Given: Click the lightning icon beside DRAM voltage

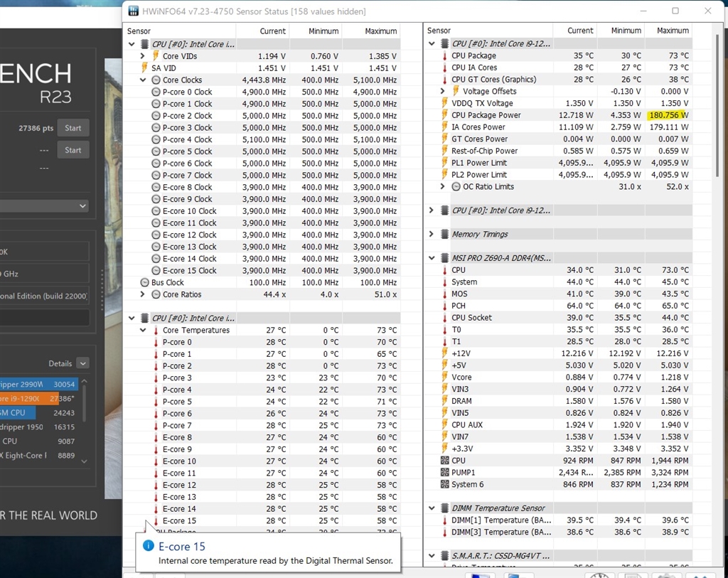Looking at the screenshot, I should pyautogui.click(x=445, y=401).
